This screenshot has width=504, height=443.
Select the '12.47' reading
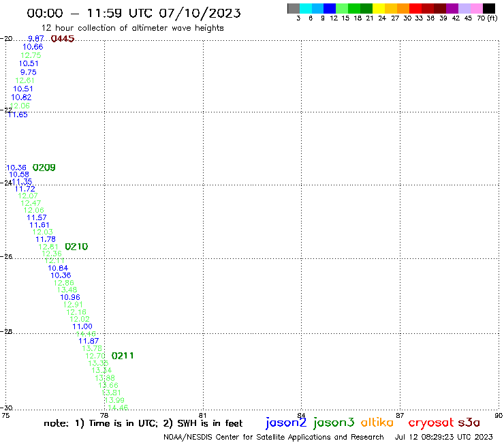31,203
